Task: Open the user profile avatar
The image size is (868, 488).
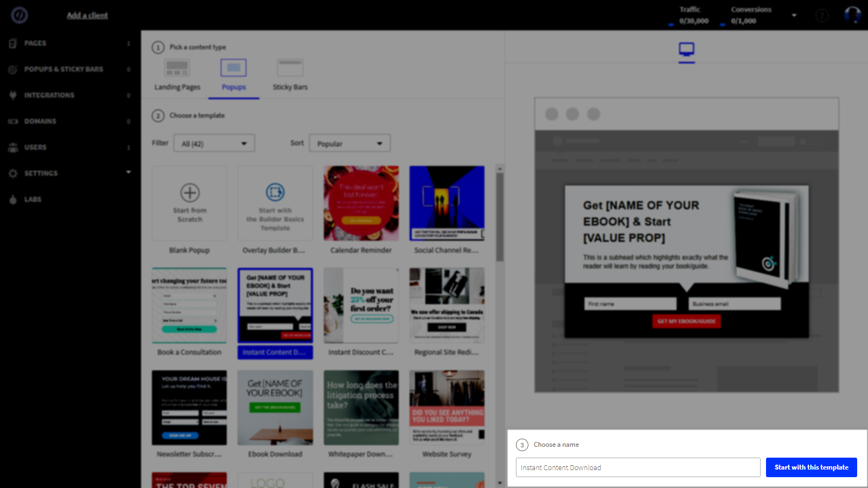Action: [x=853, y=15]
